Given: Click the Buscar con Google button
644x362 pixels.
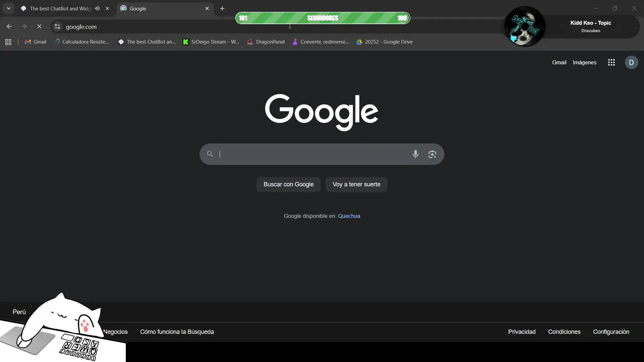Looking at the screenshot, I should click(288, 184).
